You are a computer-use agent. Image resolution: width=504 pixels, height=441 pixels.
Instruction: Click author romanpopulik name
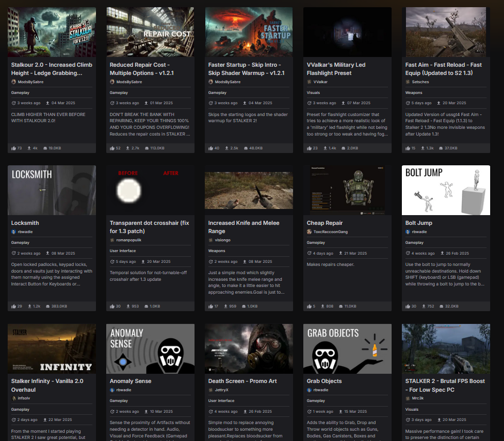tap(129, 240)
